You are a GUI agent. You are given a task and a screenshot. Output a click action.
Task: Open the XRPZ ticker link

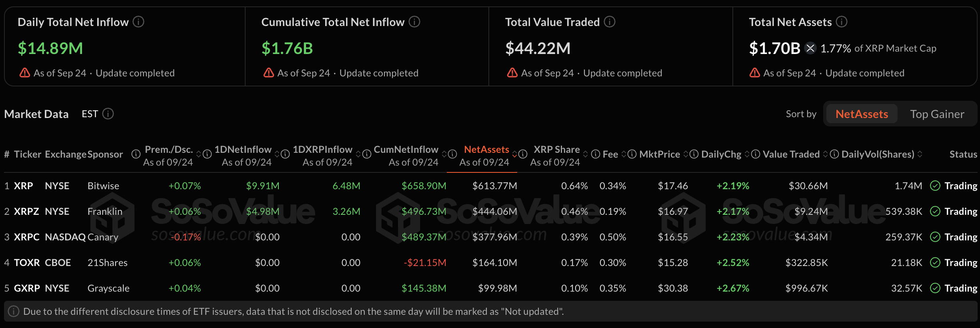[26, 211]
